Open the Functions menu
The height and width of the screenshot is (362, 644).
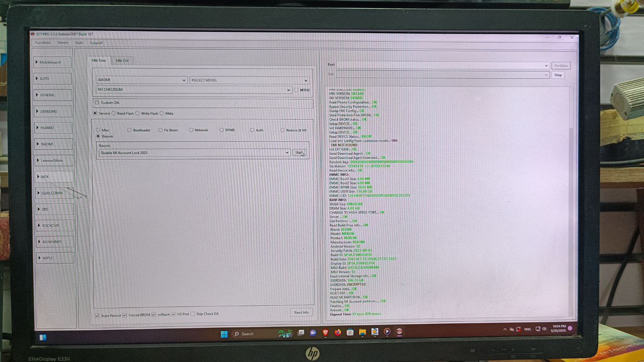(43, 43)
